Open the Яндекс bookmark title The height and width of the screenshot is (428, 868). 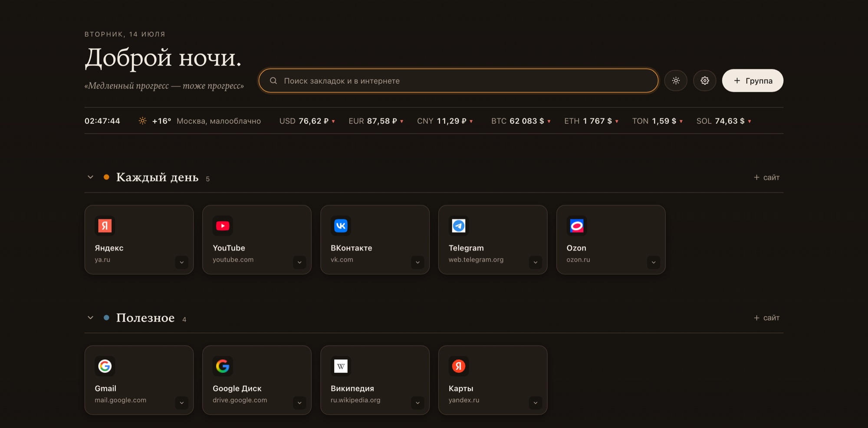(109, 248)
